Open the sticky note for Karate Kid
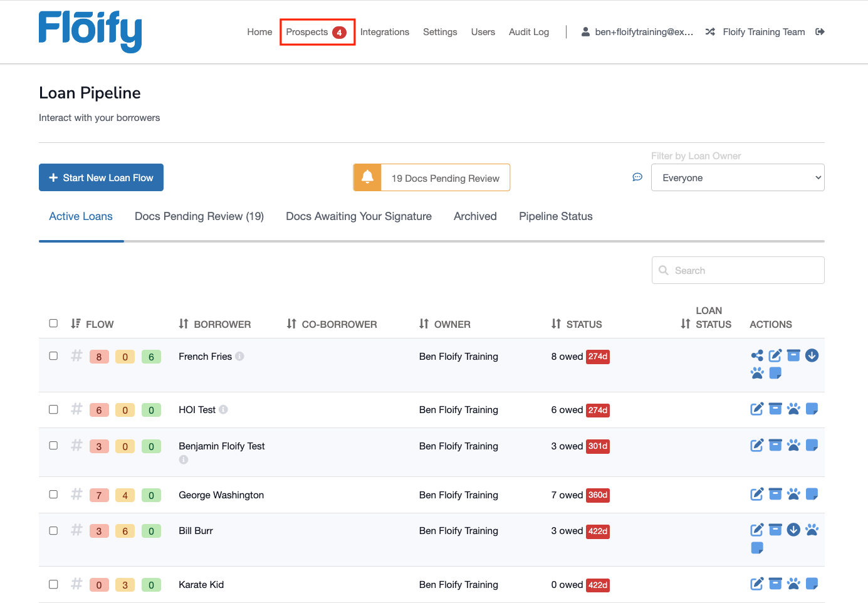This screenshot has width=868, height=603. tap(812, 584)
